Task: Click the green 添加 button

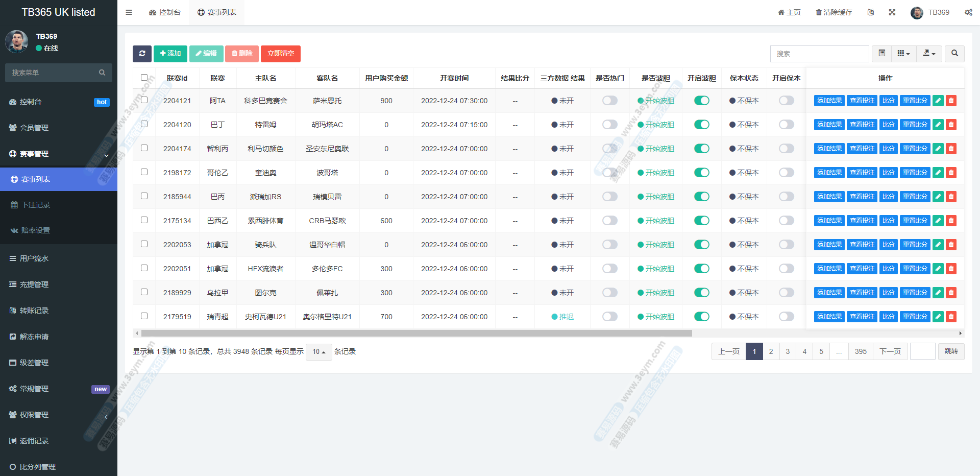Action: click(170, 54)
